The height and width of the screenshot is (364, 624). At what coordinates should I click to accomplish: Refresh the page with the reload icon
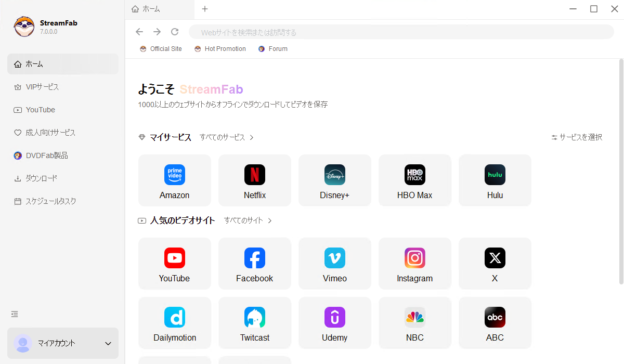(x=175, y=31)
